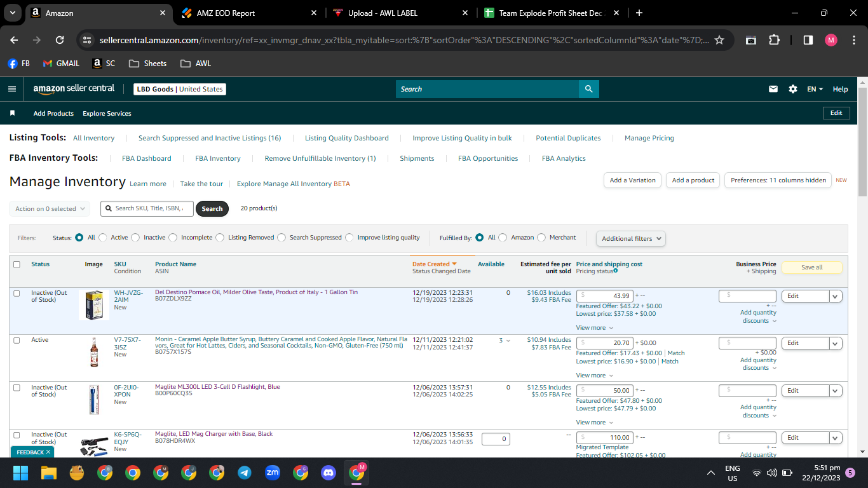
Task: Select the Incomplete status radio button
Action: pyautogui.click(x=173, y=238)
